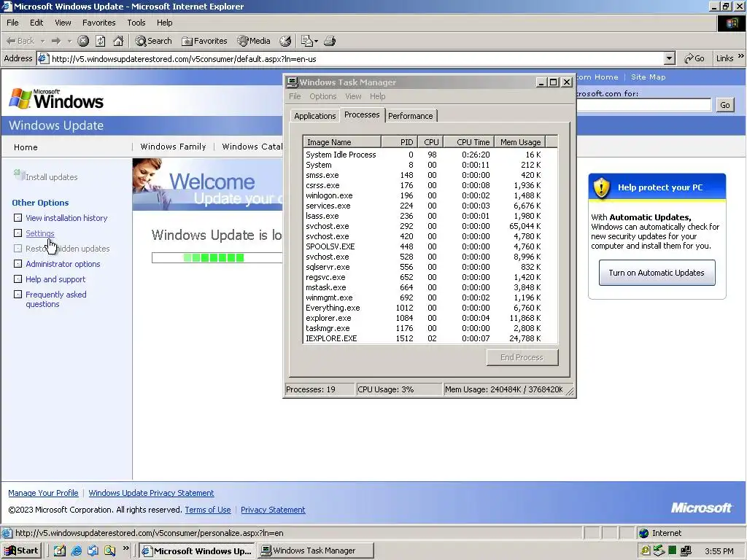The height and width of the screenshot is (560, 747).
Task: Open the Search pane in IE toolbar
Action: point(153,41)
